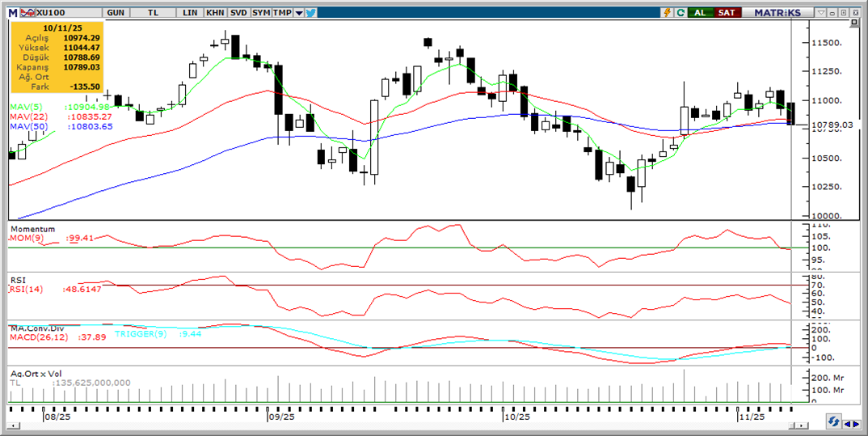The height and width of the screenshot is (436, 868).
Task: Open the TMP template menu
Action: click(282, 13)
